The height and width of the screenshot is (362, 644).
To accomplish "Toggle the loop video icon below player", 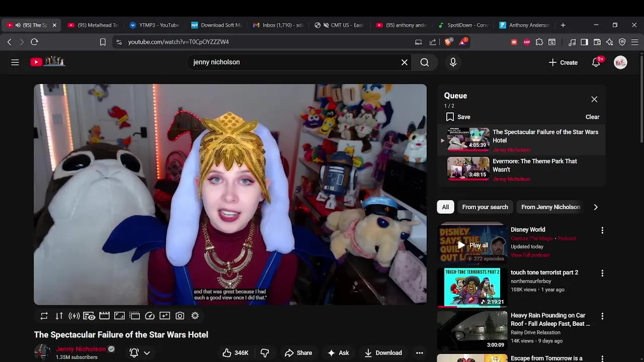I will click(x=44, y=316).
